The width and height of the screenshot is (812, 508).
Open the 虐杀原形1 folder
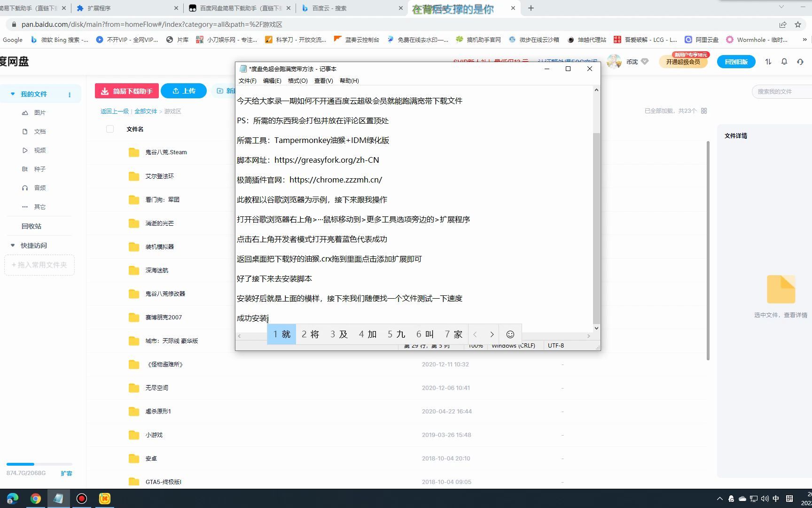(158, 411)
